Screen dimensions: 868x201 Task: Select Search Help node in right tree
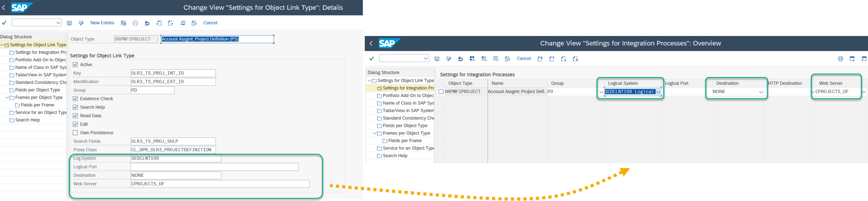tap(395, 156)
